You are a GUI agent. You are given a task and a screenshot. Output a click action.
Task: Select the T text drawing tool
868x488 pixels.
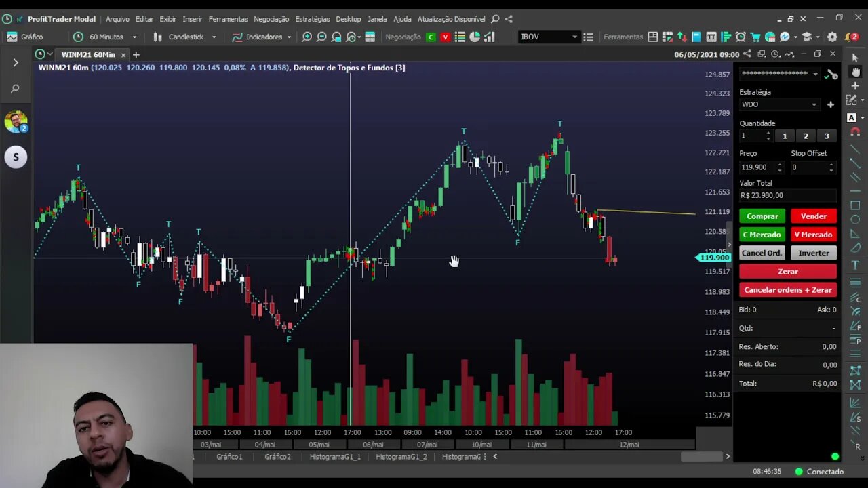click(855, 265)
